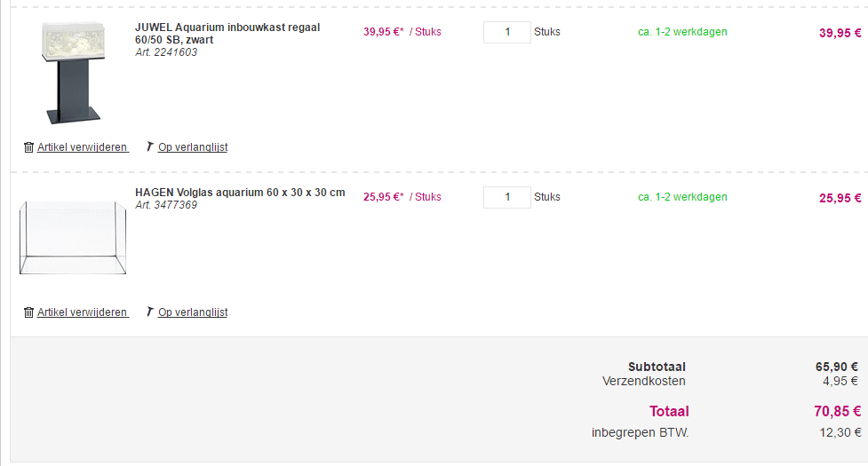
Task: Click the Verzendkosten label
Action: [643, 382]
